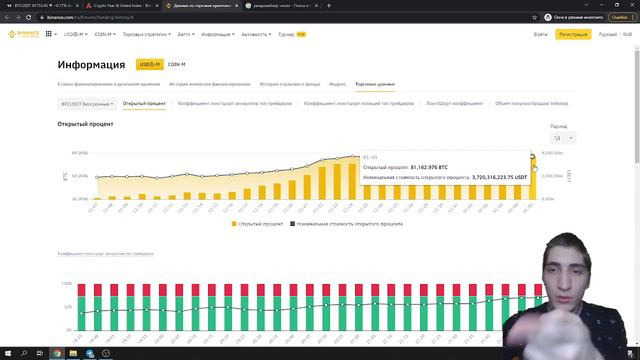Click the Binance logo
Image resolution: width=640 pixels, height=360 pixels.
pyautogui.click(x=24, y=34)
